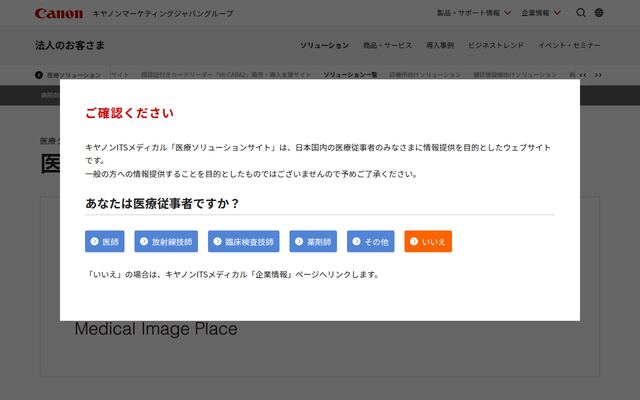Open the search magnifier icon
Image resolution: width=640 pixels, height=400 pixels.
click(x=581, y=13)
